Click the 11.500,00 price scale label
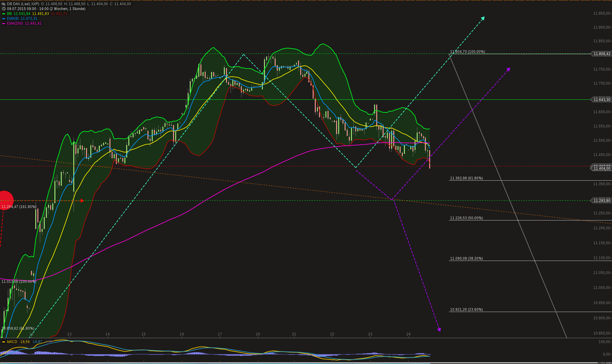Viewport: 612px width, 364px height. click(x=602, y=140)
